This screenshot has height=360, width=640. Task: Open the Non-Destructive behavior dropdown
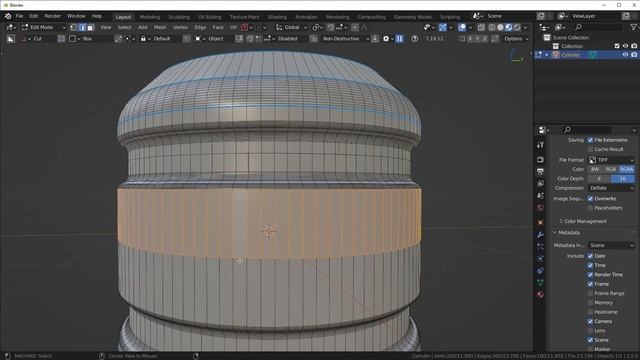(345, 39)
